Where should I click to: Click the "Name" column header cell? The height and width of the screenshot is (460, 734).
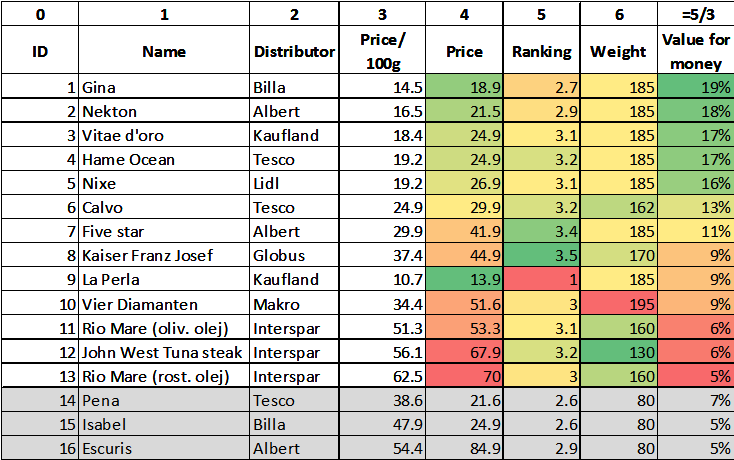pos(164,52)
